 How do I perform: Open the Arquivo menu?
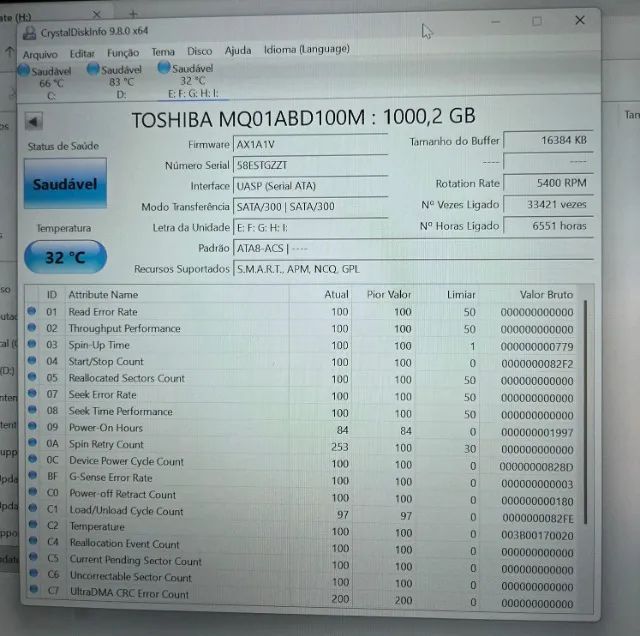coord(40,54)
